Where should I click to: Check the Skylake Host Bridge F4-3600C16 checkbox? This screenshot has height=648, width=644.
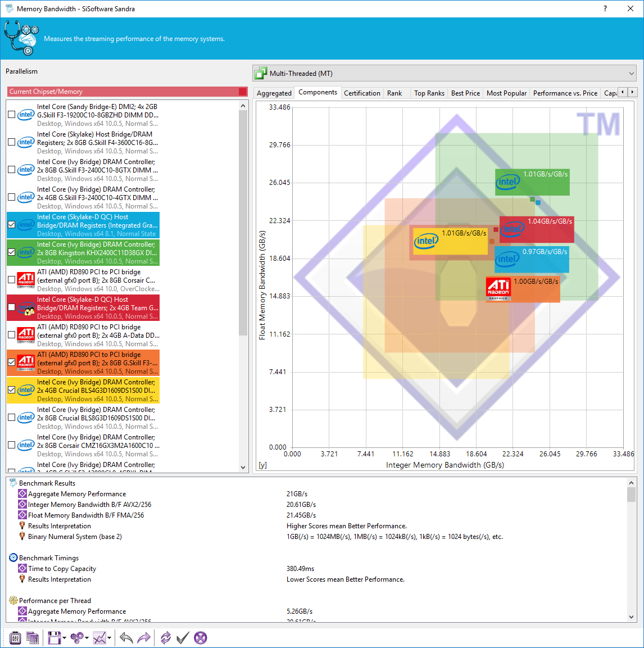[12, 142]
